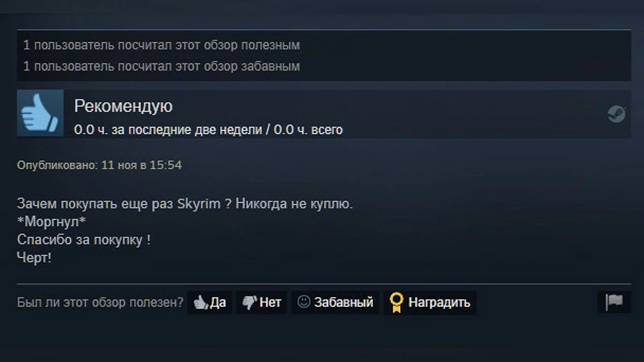Click the Спасибо за покупку ! line
Screen dimensions: 644x362
(x=84, y=240)
